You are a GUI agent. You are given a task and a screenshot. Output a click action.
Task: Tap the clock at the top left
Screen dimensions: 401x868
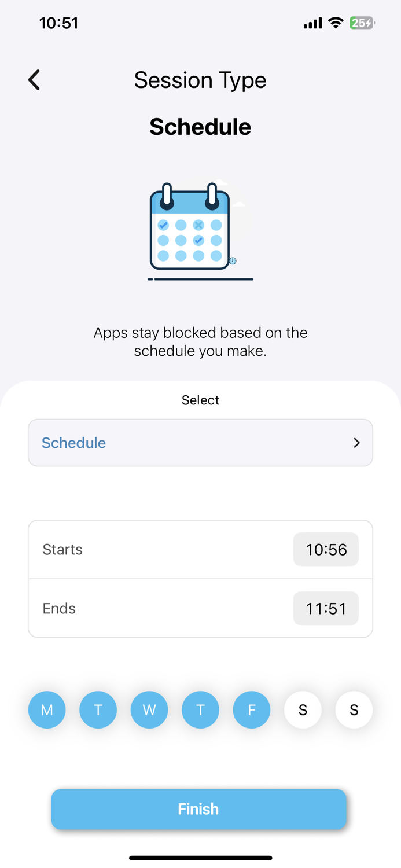tap(58, 23)
